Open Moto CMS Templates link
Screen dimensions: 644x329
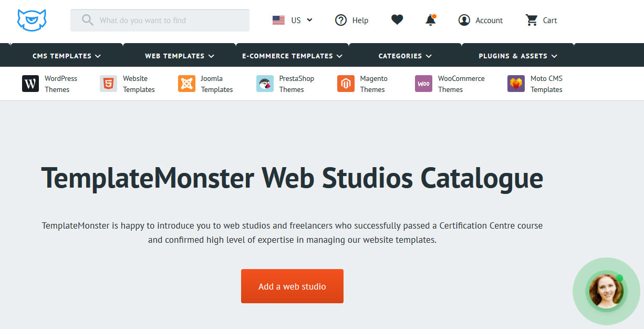[546, 84]
